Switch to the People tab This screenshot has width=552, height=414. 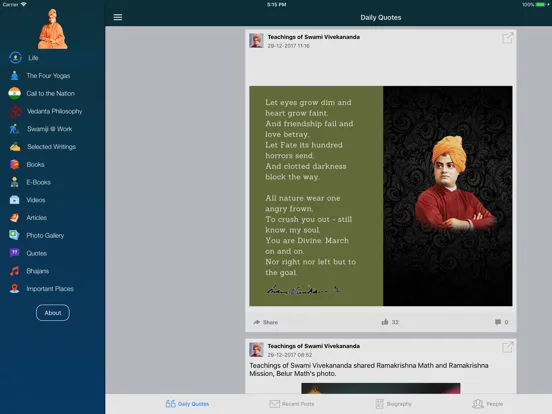pos(488,404)
